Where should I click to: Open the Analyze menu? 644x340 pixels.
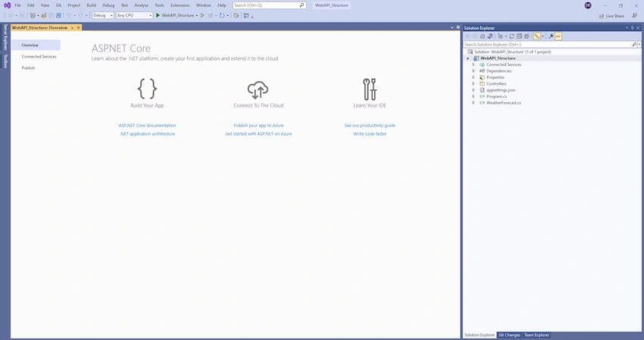coord(141,5)
